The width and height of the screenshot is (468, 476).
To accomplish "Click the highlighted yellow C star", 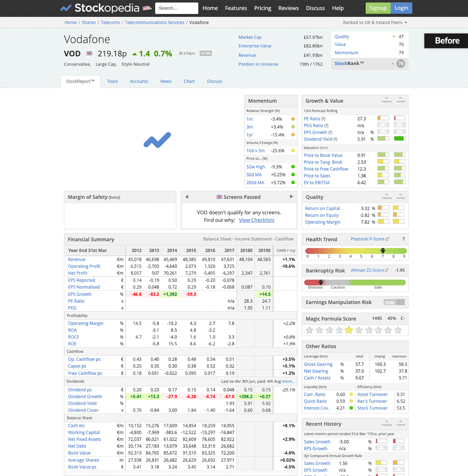I will 348,330.
